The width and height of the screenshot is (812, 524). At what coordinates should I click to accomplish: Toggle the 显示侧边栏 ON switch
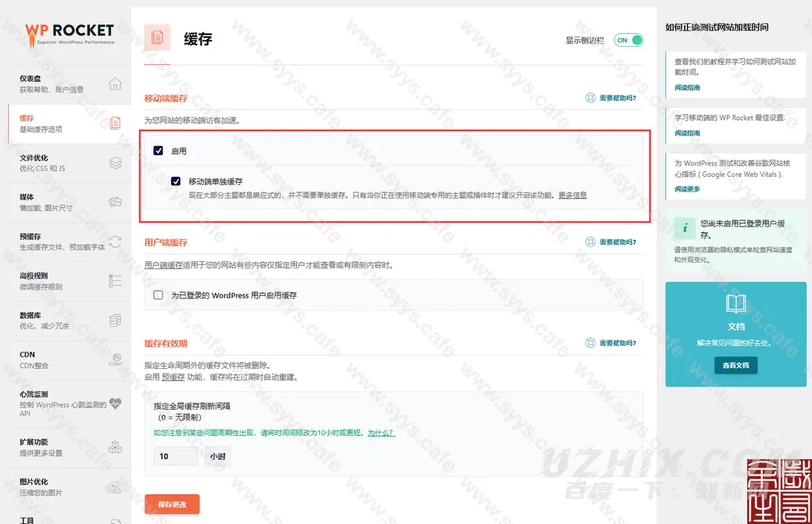pyautogui.click(x=629, y=40)
